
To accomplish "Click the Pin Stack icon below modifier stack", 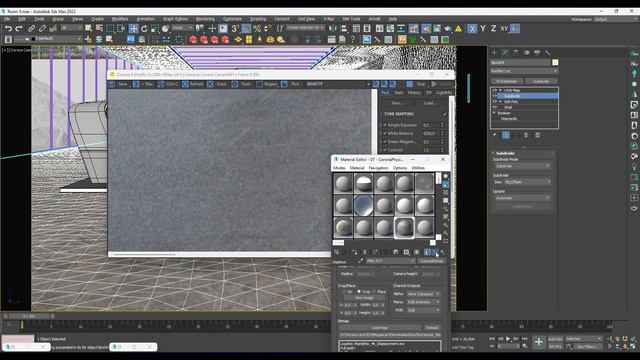I will 495,135.
